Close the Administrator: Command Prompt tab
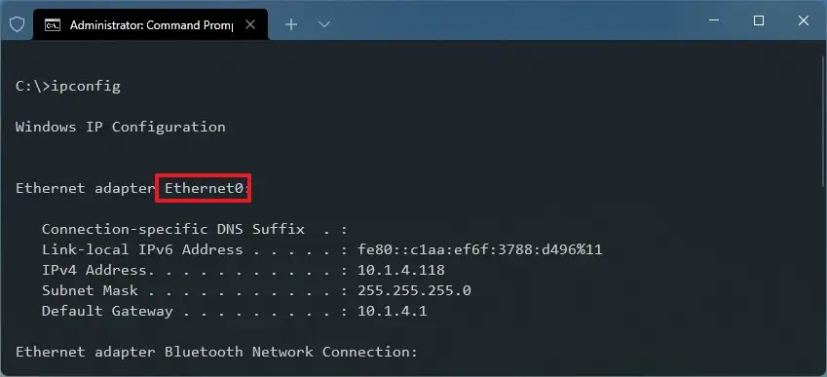The height and width of the screenshot is (377, 827). [x=251, y=24]
